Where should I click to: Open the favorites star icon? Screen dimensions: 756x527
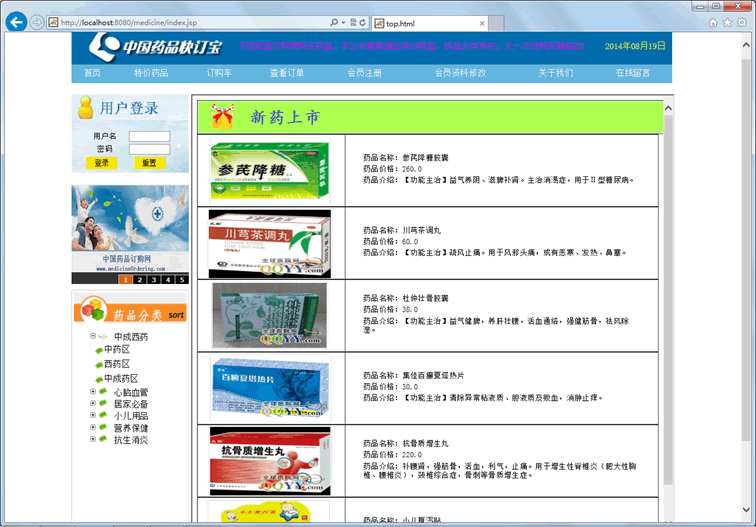point(728,23)
